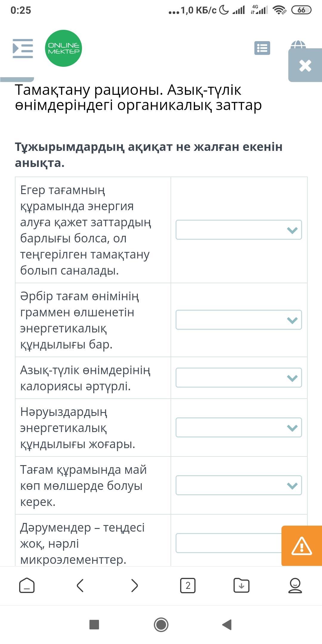The image size is (322, 644).
Task: Open the task list icon in header
Action: tap(262, 48)
